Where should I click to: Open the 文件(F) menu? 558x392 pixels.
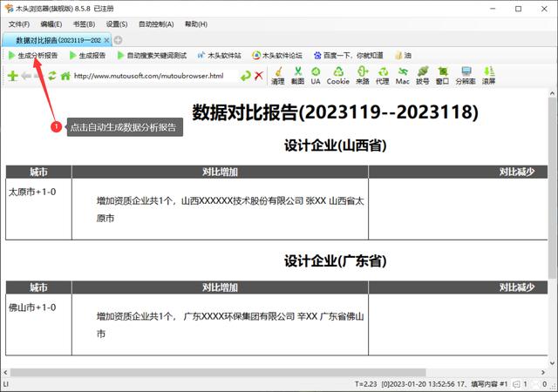(19, 24)
